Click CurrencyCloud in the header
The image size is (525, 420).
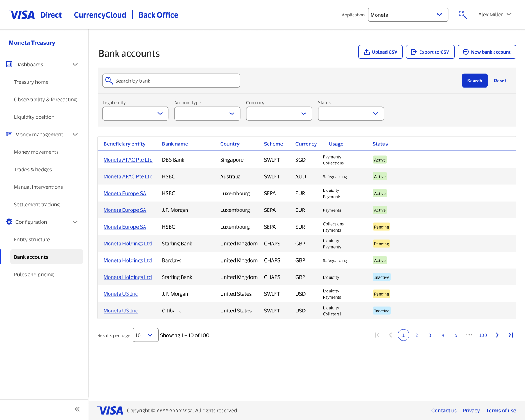coord(100,15)
